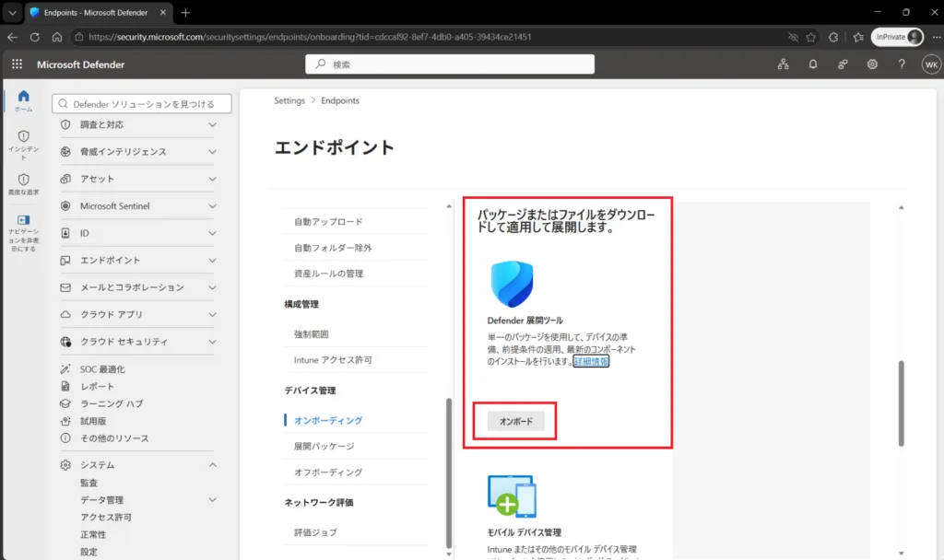
Task: Open the notifications bell icon
Action: point(813,64)
